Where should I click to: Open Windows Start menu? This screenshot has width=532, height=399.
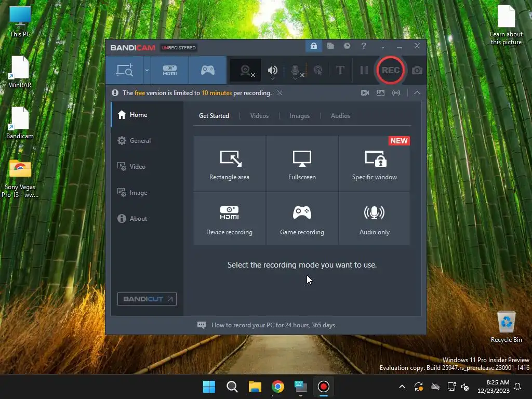[x=209, y=387]
